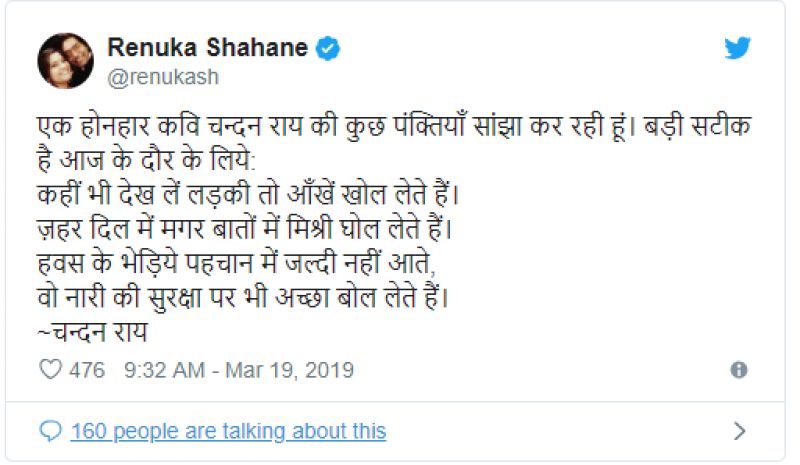Open the tweet info icon

tap(739, 370)
